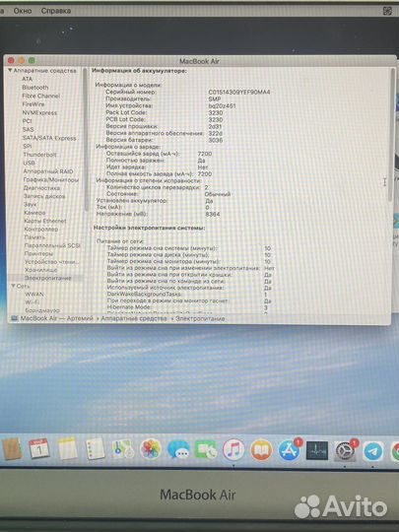399x532 pixels.
Task: Open the Contacts app in the Dock
Action: click(x=12, y=449)
